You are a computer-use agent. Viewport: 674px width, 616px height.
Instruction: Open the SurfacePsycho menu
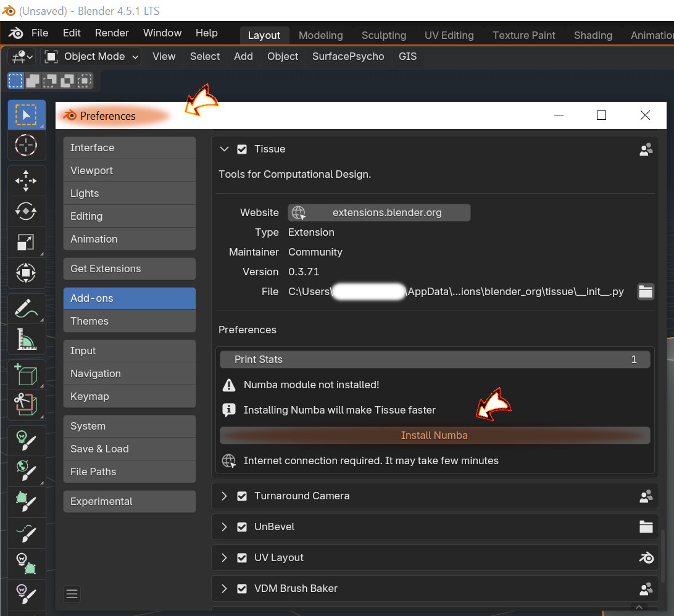pyautogui.click(x=348, y=56)
